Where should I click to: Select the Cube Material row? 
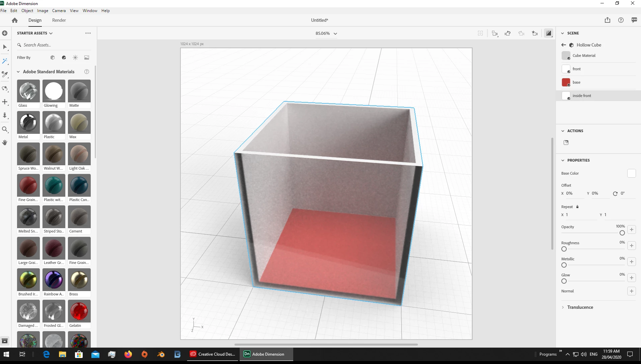point(598,56)
